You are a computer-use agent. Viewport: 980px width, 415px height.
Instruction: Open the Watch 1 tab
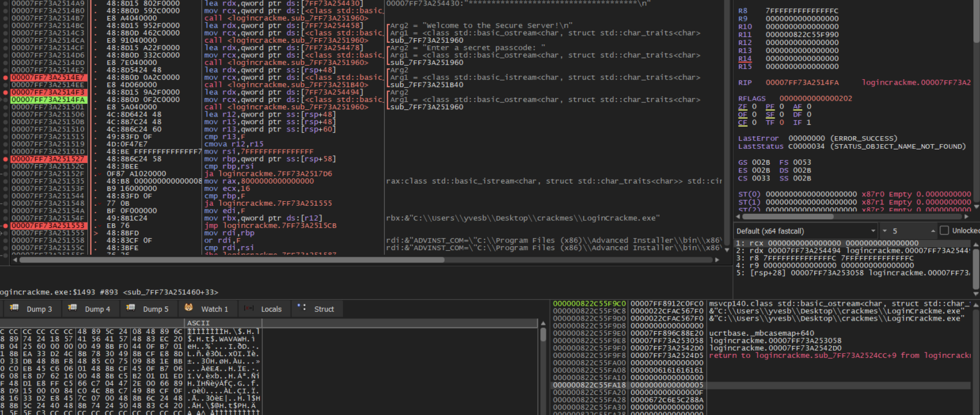[207, 309]
